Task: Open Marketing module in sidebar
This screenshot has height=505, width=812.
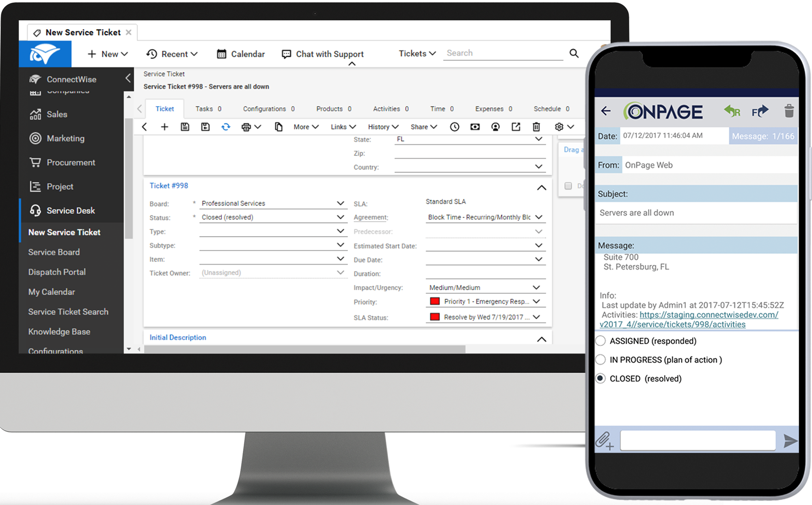Action: click(65, 138)
